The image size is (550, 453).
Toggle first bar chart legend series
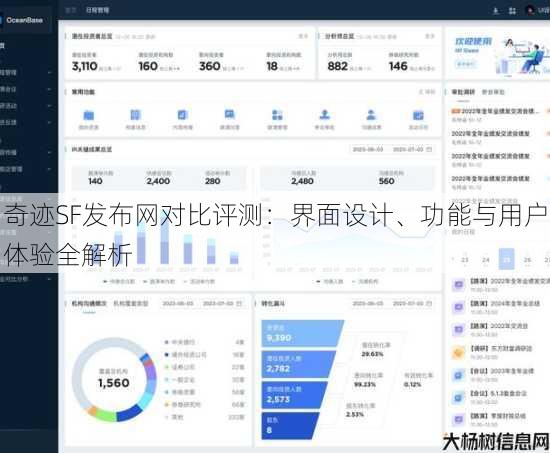pos(119,281)
